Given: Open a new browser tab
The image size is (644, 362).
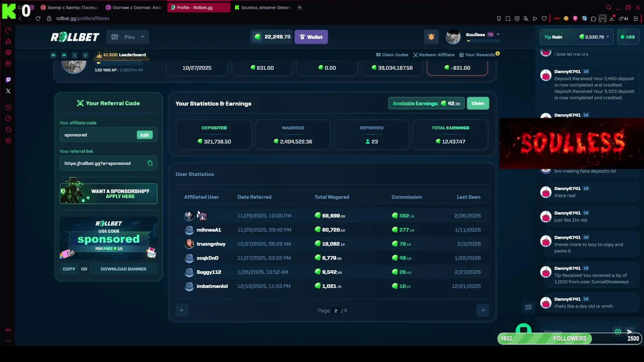Looking at the screenshot, I should coord(299,8).
